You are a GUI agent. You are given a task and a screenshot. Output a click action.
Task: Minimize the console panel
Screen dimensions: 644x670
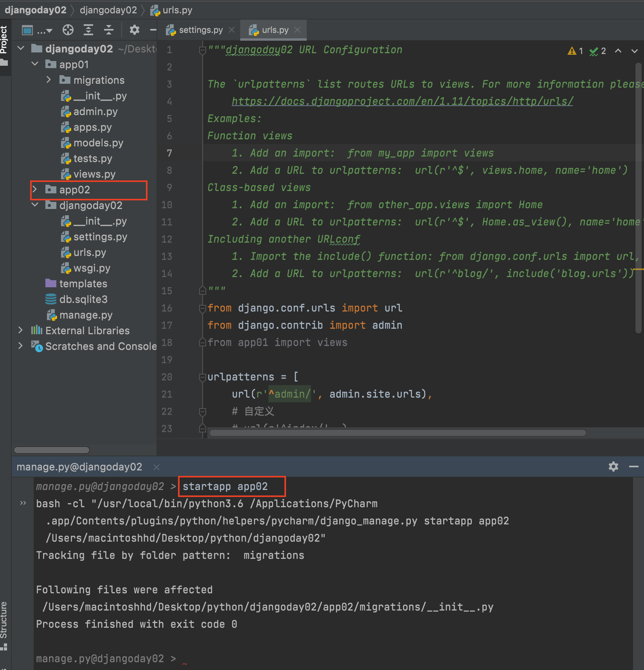pos(634,466)
